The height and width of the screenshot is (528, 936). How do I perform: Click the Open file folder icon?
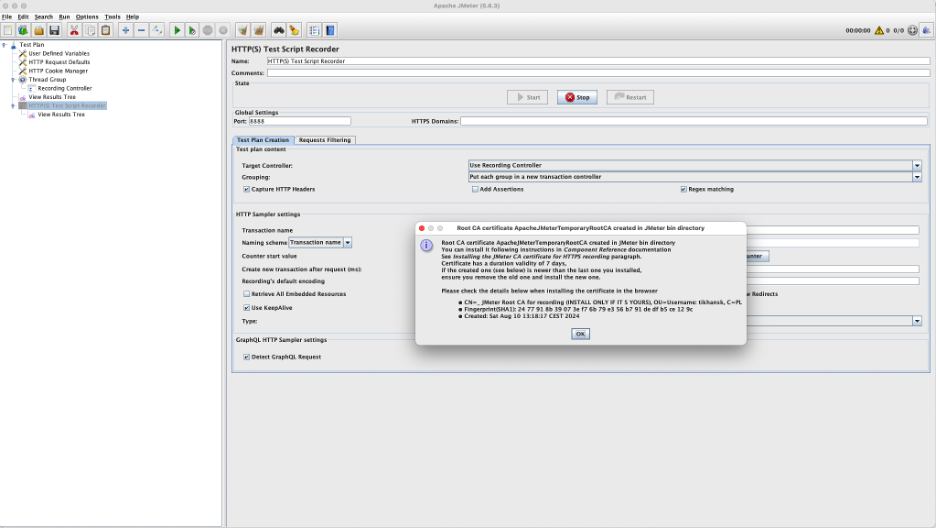tap(39, 30)
